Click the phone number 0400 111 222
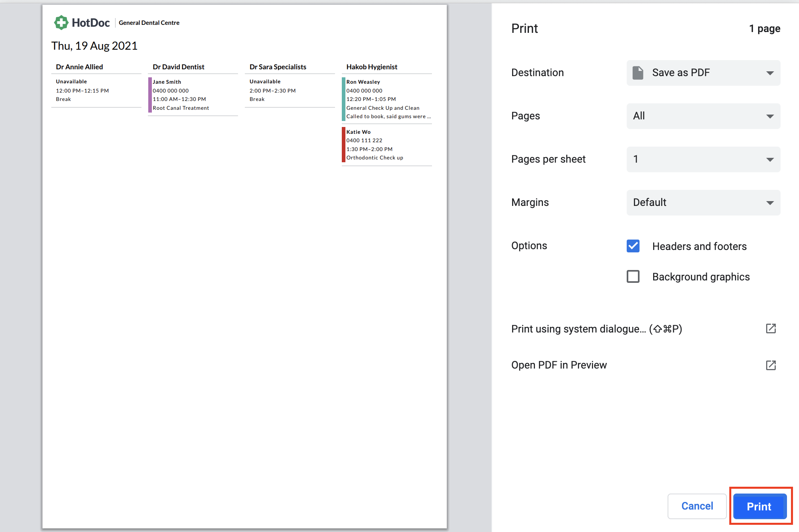The height and width of the screenshot is (532, 799). tap(364, 140)
